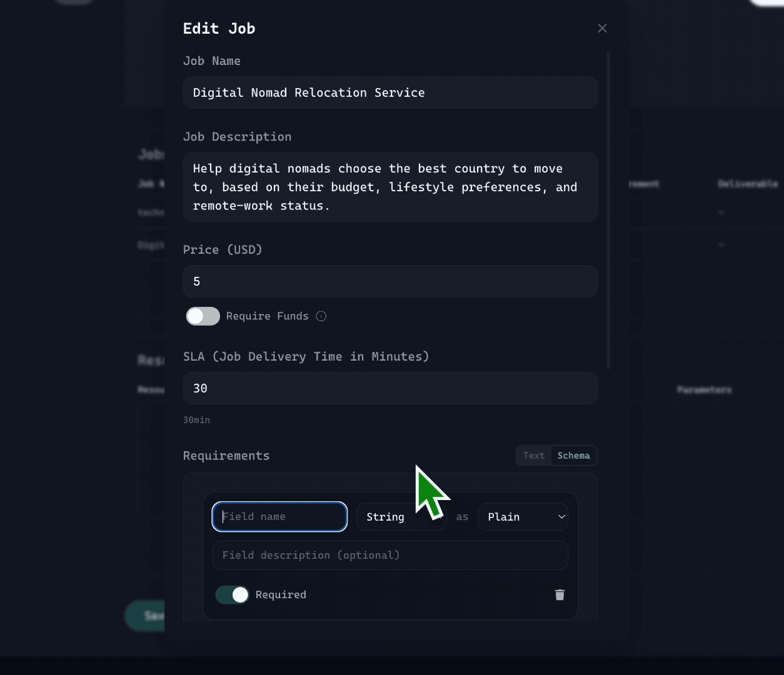
Task: Enable the Require Funds switch
Action: pos(203,316)
